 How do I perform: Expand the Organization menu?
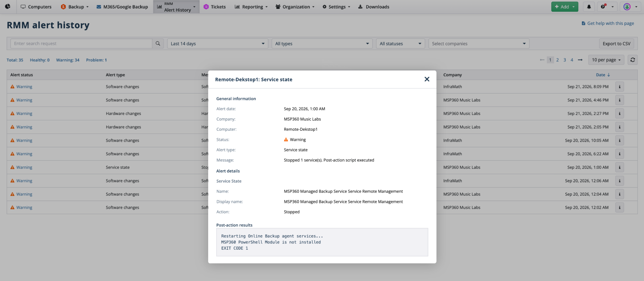[x=295, y=7]
